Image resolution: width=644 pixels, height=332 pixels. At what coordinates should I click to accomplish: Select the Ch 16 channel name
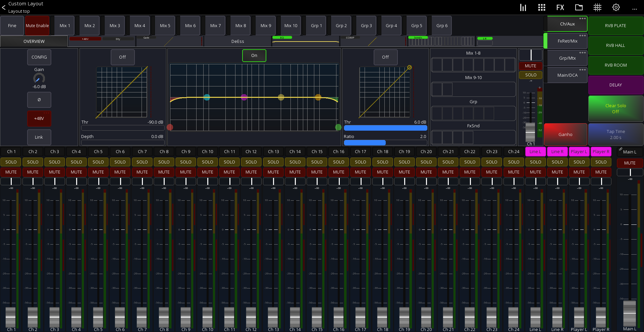339,152
